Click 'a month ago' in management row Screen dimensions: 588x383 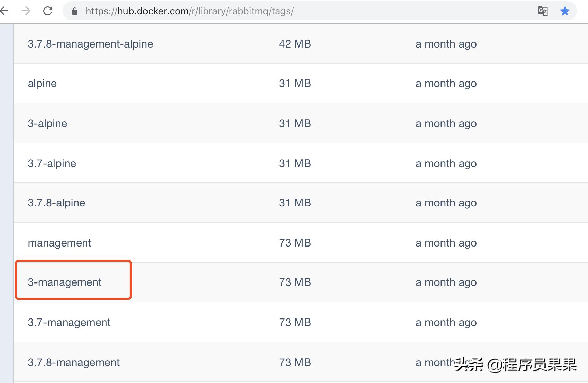coord(446,243)
